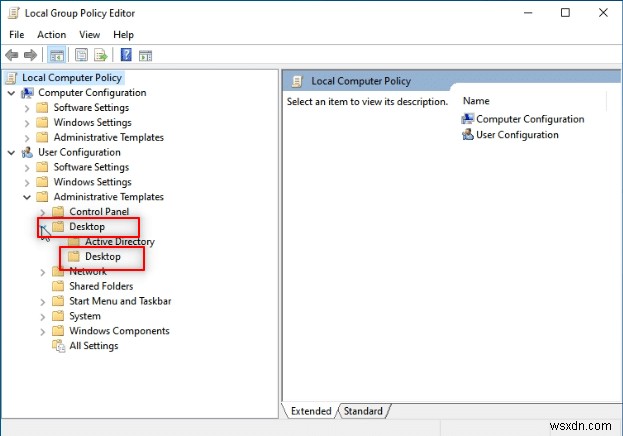
Task: Click the Shared Folders folder icon
Action: click(x=58, y=286)
